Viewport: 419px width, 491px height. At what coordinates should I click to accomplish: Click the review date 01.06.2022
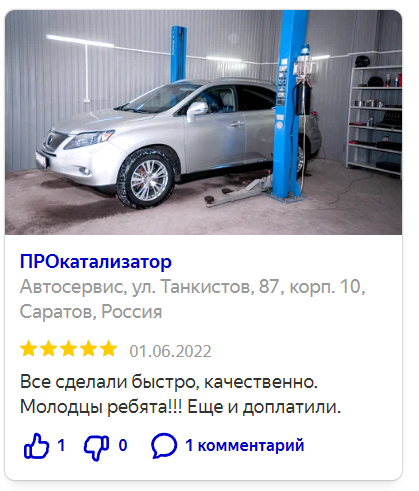[x=170, y=351]
